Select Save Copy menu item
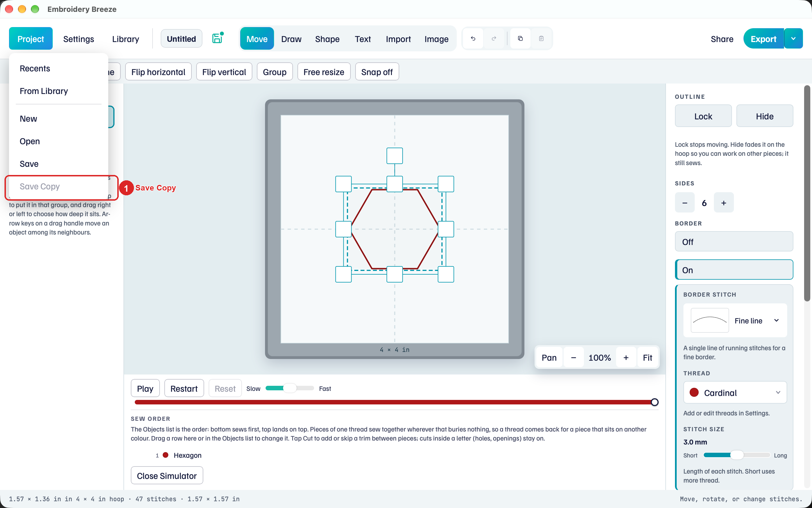Screen dimensions: 812x508 (x=59, y=187)
